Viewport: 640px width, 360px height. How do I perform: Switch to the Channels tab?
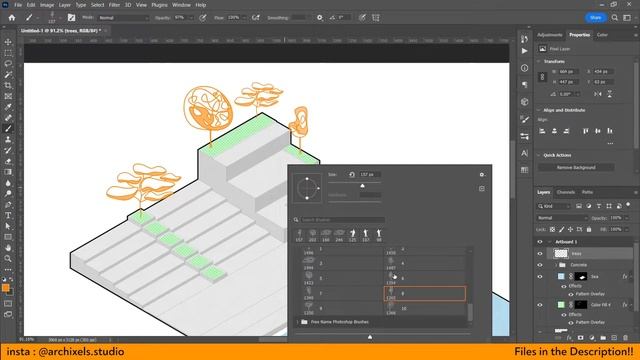tap(566, 192)
